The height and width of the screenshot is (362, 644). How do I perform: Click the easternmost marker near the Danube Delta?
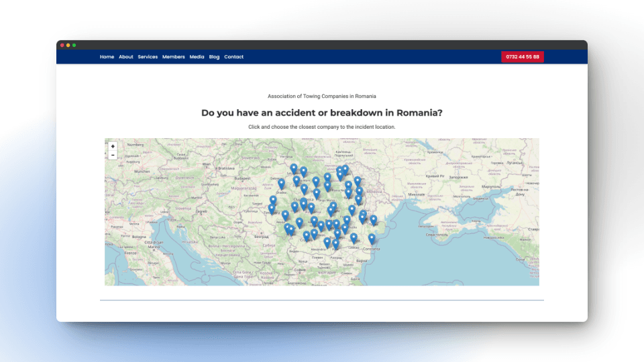(x=374, y=219)
